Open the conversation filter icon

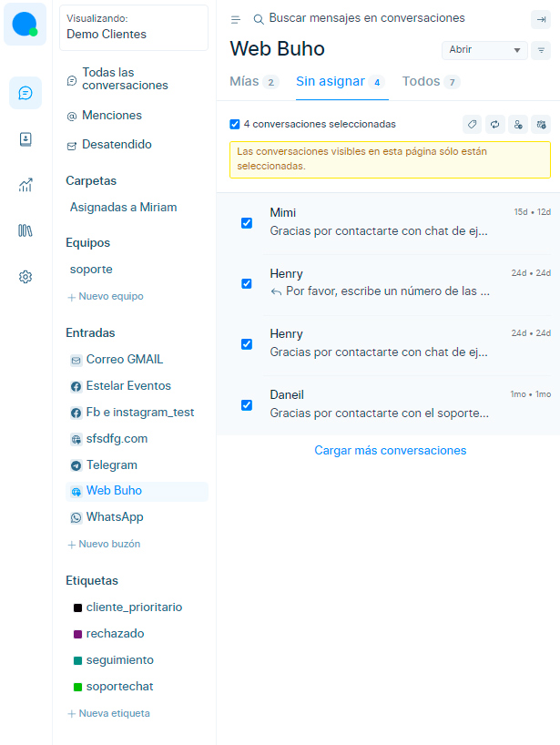[542, 50]
